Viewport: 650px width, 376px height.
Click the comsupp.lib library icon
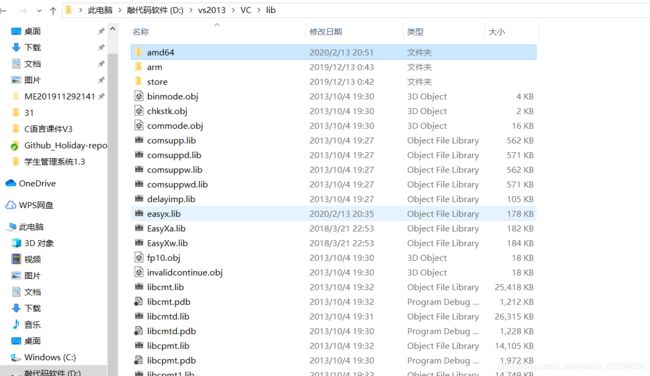tap(139, 140)
